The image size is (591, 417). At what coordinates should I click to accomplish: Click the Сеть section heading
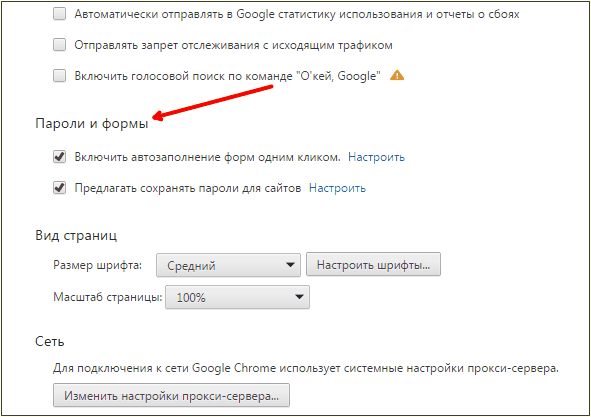(x=50, y=341)
